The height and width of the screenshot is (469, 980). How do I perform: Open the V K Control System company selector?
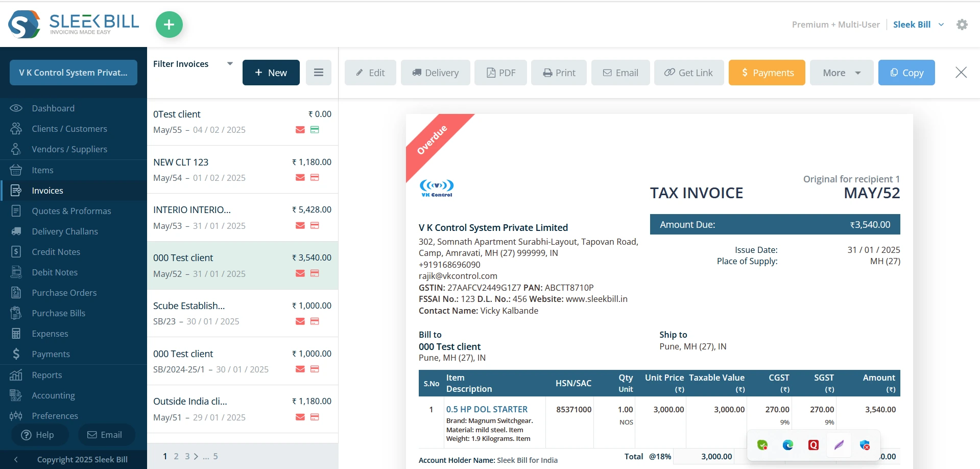pos(74,73)
